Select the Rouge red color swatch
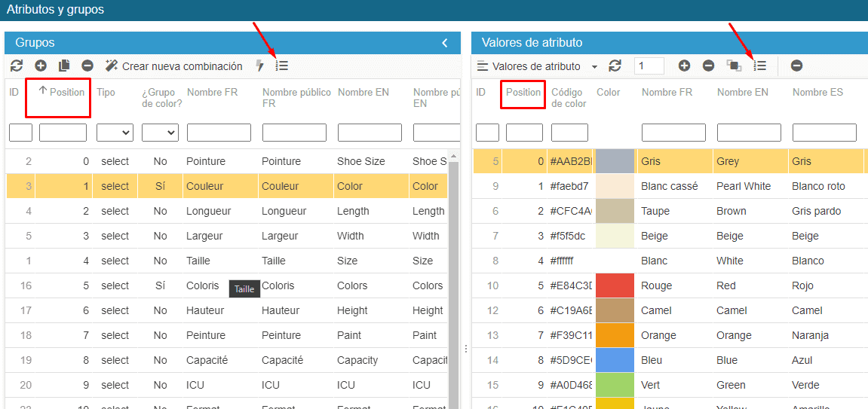Image resolution: width=868 pixels, height=409 pixels. click(x=615, y=286)
